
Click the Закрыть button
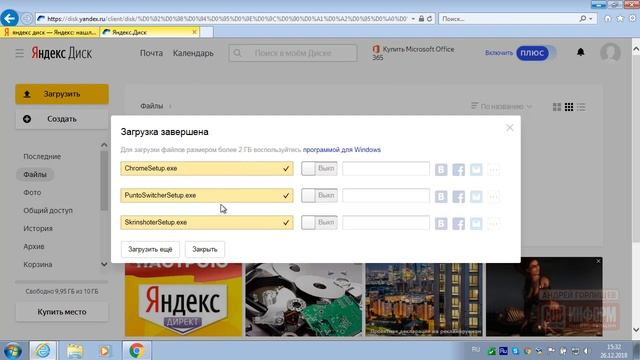click(x=205, y=249)
